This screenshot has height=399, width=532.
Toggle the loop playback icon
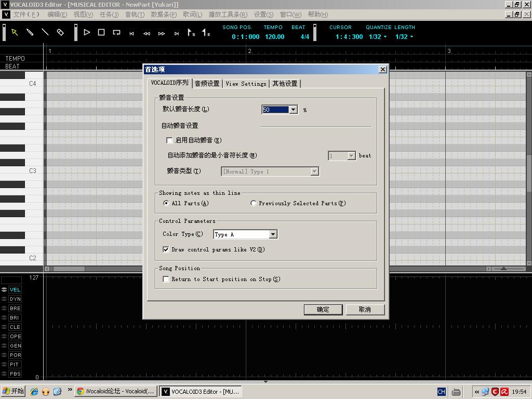(116, 33)
